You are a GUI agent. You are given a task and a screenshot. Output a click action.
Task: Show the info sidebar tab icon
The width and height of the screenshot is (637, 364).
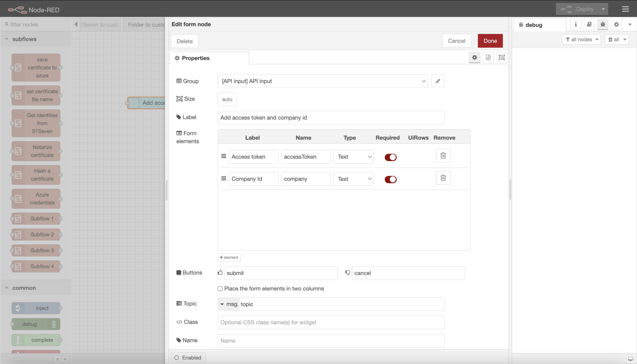[576, 25]
